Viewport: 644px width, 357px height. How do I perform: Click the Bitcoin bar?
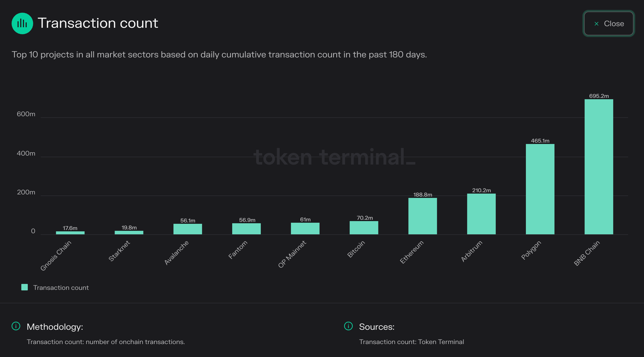(x=364, y=228)
